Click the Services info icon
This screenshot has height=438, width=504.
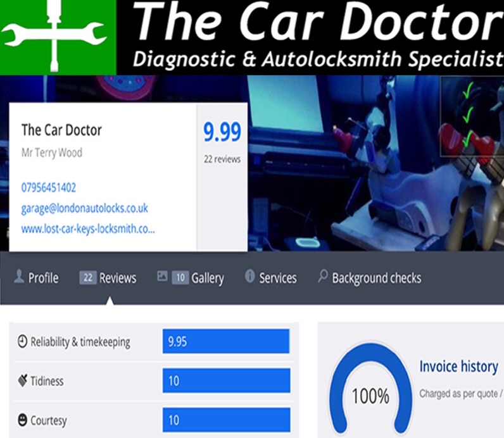coord(249,276)
